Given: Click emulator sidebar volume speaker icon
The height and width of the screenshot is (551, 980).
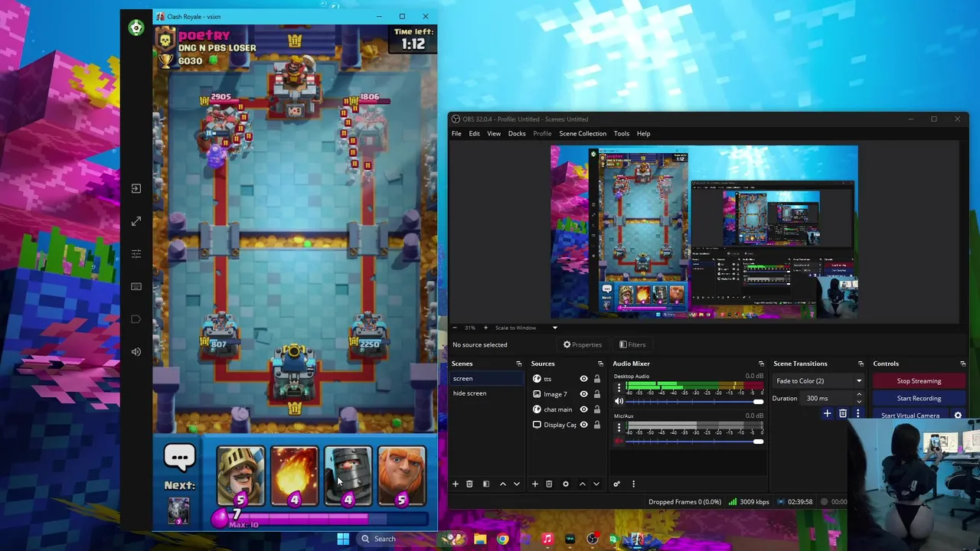Looking at the screenshot, I should 136,351.
